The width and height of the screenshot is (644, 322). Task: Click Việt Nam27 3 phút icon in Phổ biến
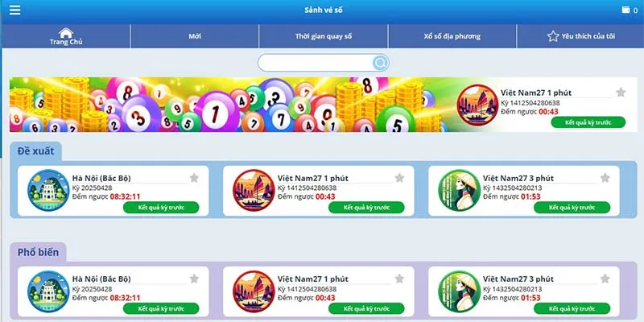pyautogui.click(x=459, y=291)
